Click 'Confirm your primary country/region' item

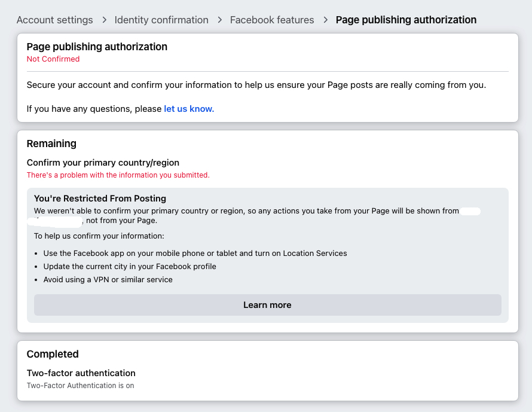103,163
